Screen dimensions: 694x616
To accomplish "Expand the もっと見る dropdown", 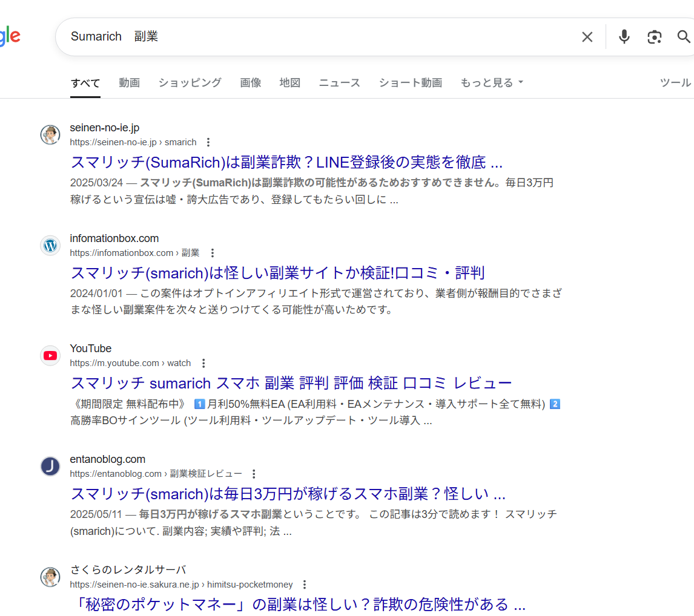I will pyautogui.click(x=492, y=83).
